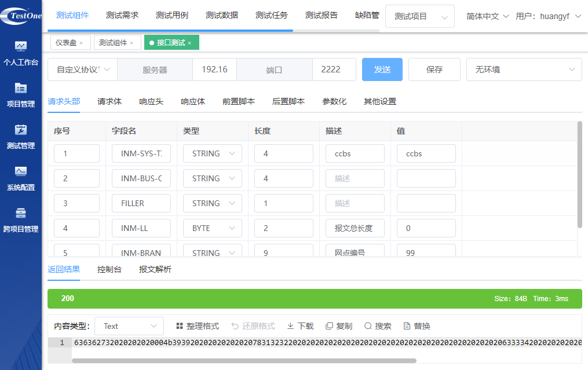Switch to the 报文解析 tab
Image resolution: width=588 pixels, height=370 pixels.
(x=155, y=269)
